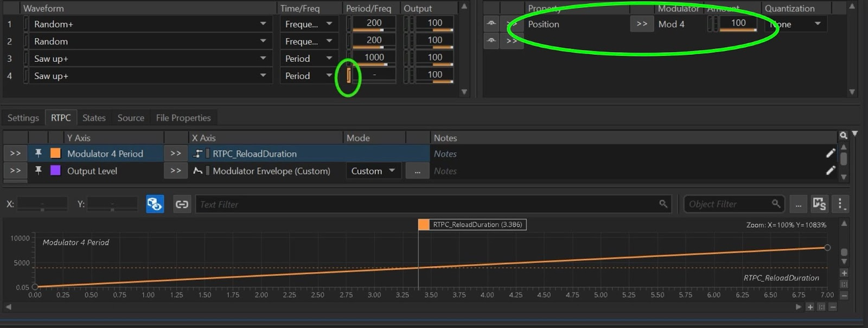Toggle the blue show-selected-objects filter button
The width and height of the screenshot is (868, 328).
[x=155, y=204]
